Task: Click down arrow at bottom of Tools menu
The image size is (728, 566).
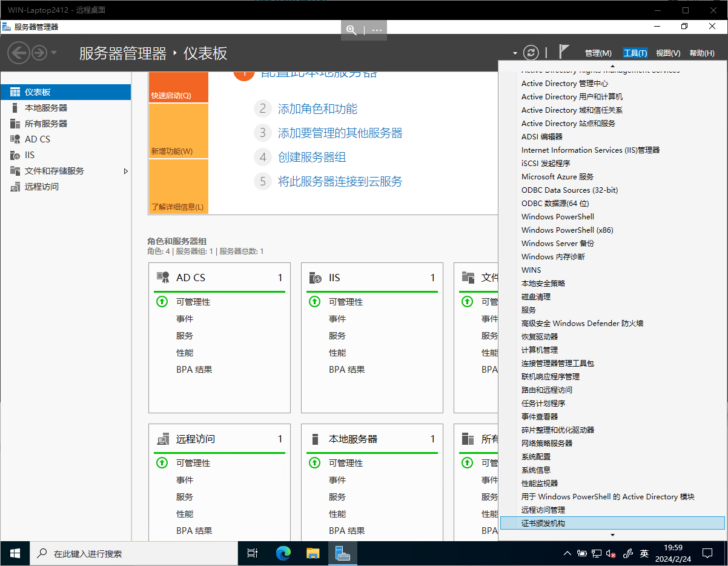Action: [612, 535]
